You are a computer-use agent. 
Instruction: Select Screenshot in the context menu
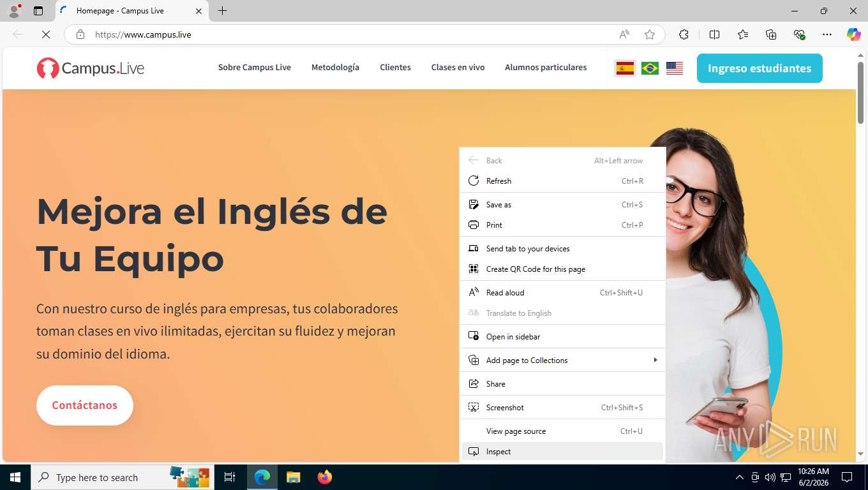[562, 407]
